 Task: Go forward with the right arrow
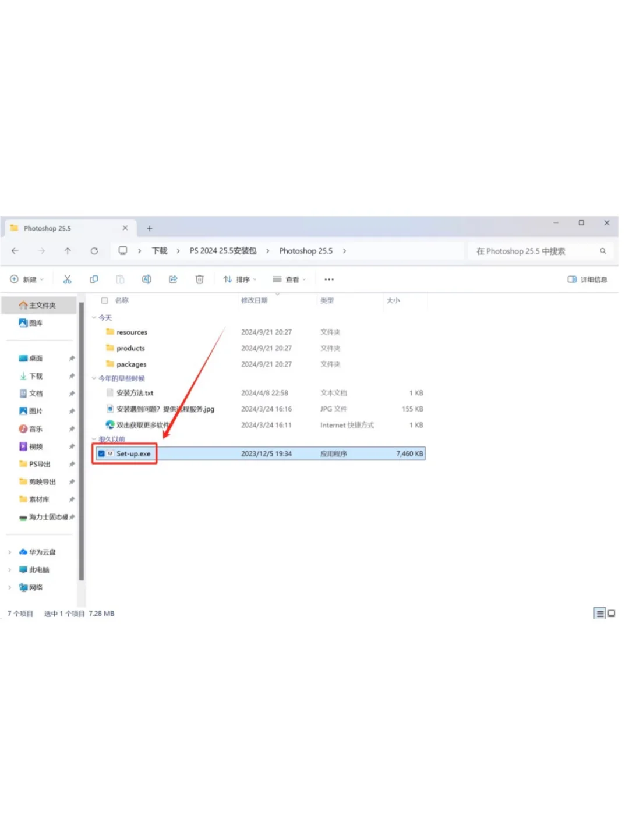pos(41,251)
